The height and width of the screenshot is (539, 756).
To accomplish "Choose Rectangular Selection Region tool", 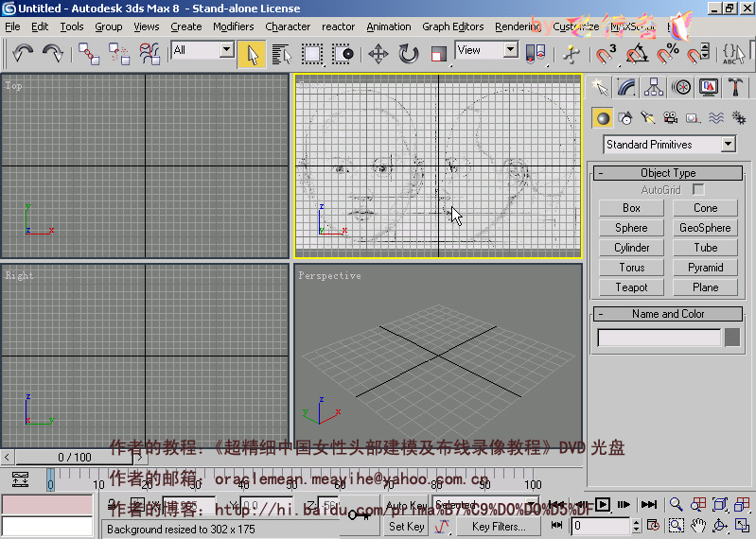I will [x=312, y=54].
